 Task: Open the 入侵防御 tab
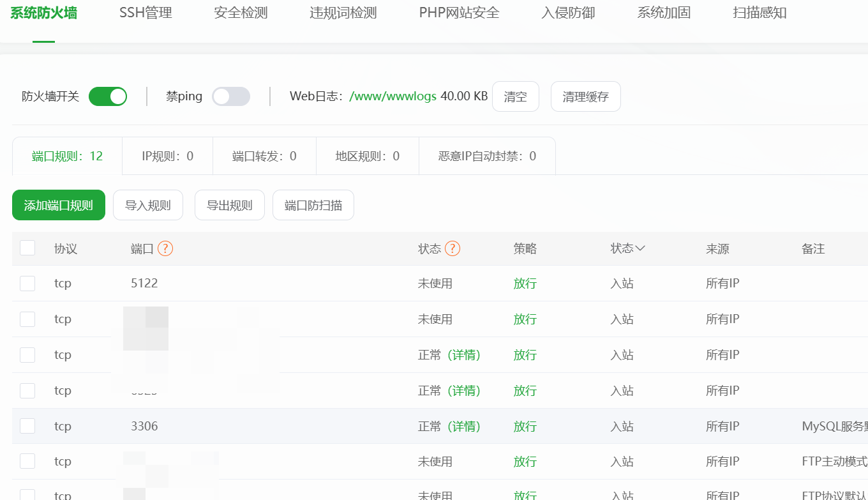pos(568,13)
